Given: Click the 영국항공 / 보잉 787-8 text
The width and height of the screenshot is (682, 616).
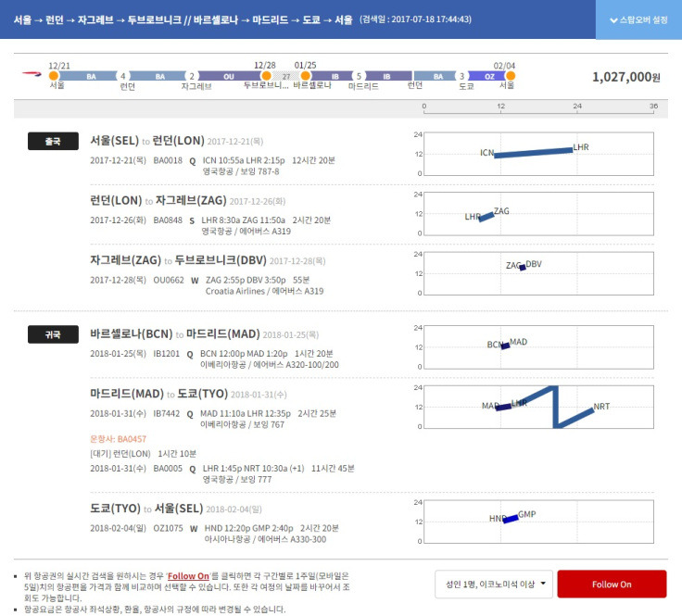Looking at the screenshot, I should [241, 171].
